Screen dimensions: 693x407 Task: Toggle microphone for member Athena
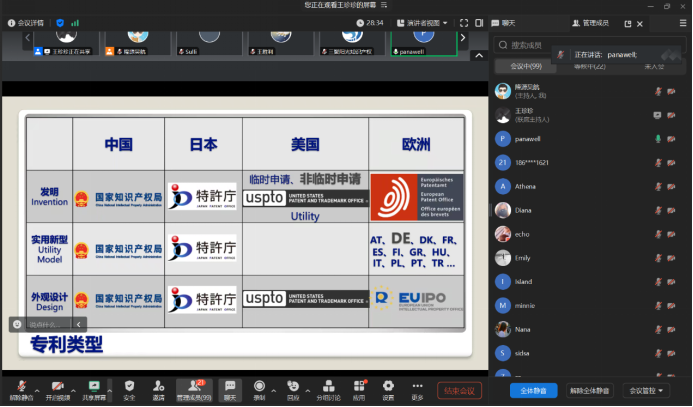[x=658, y=186]
